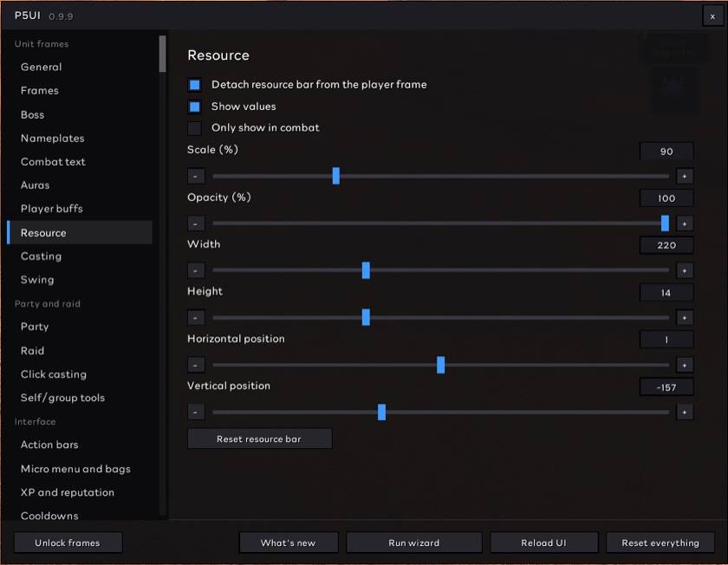Increase Vertical position with plus button

point(685,412)
